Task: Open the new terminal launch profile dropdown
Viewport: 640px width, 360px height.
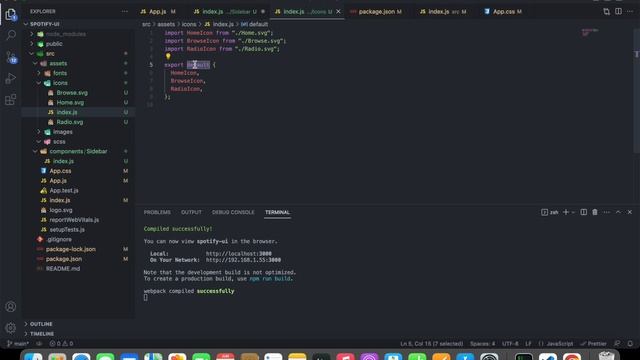Action: [573, 212]
